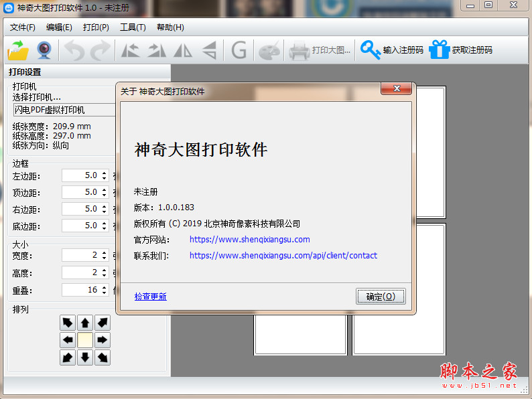Align tiles to top-right arrow
This screenshot has height=399, width=532.
tap(102, 323)
